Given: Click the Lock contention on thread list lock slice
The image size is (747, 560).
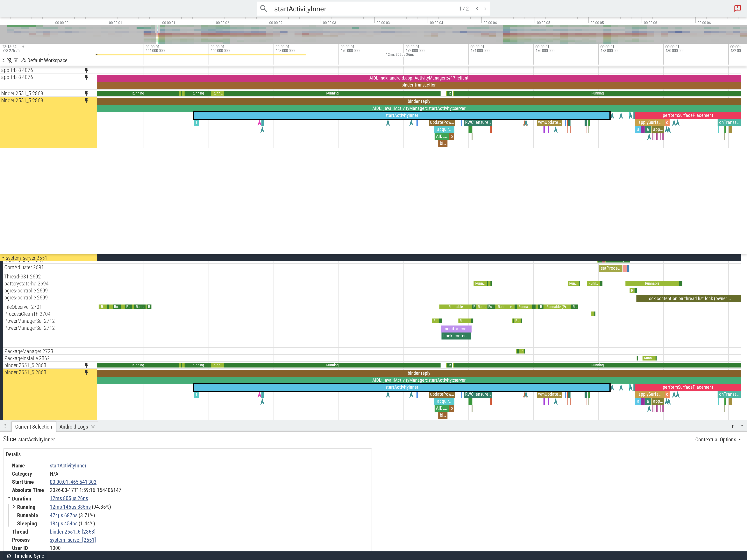Looking at the screenshot, I should pyautogui.click(x=689, y=298).
